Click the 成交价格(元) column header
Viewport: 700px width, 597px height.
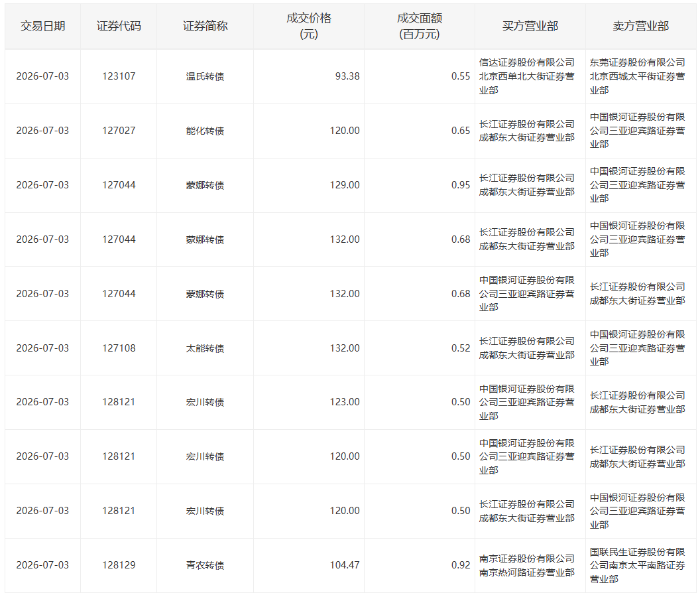[309, 27]
